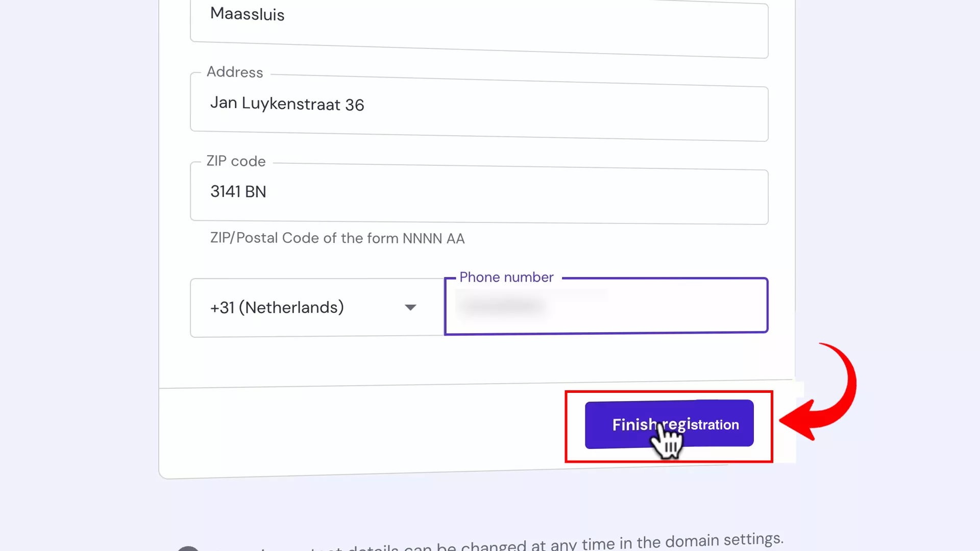980x551 pixels.
Task: Click the +31 (Netherlands) selected value text
Action: pos(277,308)
